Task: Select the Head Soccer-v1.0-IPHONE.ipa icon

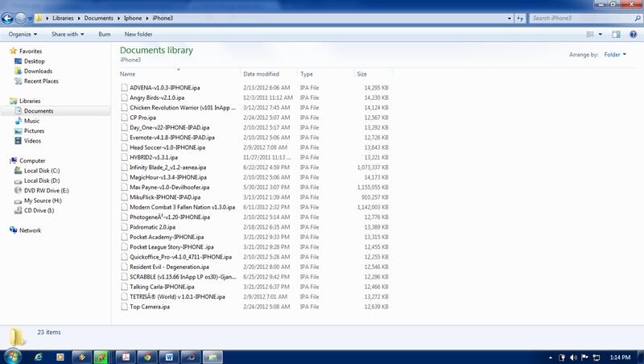Action: tap(124, 147)
